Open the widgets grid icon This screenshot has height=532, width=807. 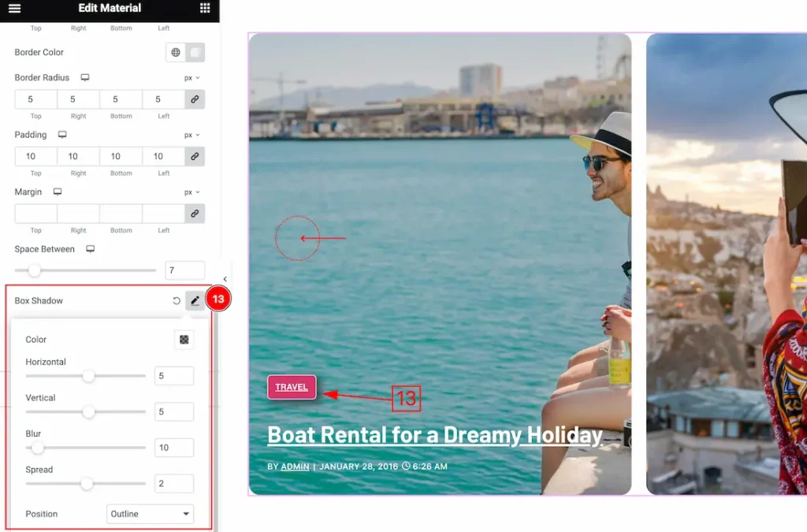[x=205, y=8]
